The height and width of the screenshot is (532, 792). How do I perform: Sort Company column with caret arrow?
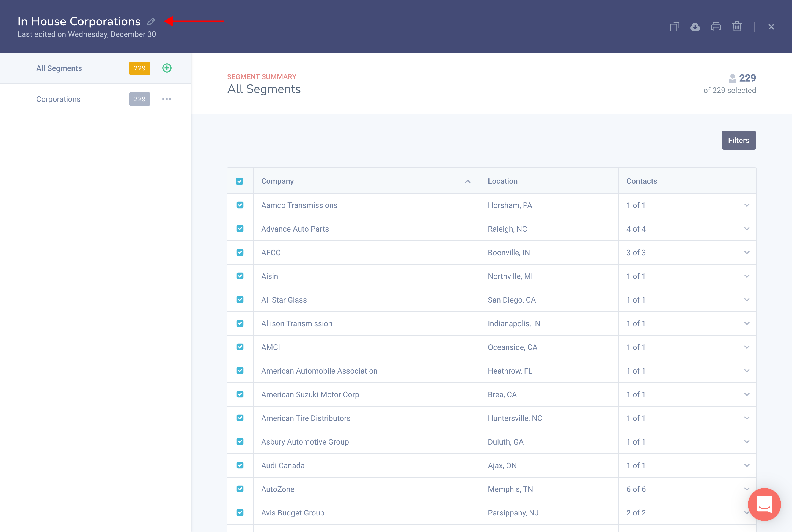tap(468, 181)
